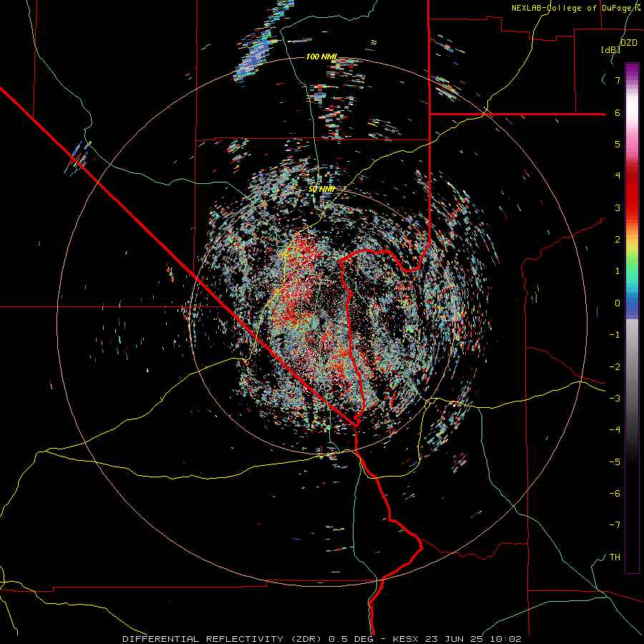Image resolution: width=644 pixels, height=644 pixels.
Task: Click the DZD label above the color scale
Action: click(629, 43)
